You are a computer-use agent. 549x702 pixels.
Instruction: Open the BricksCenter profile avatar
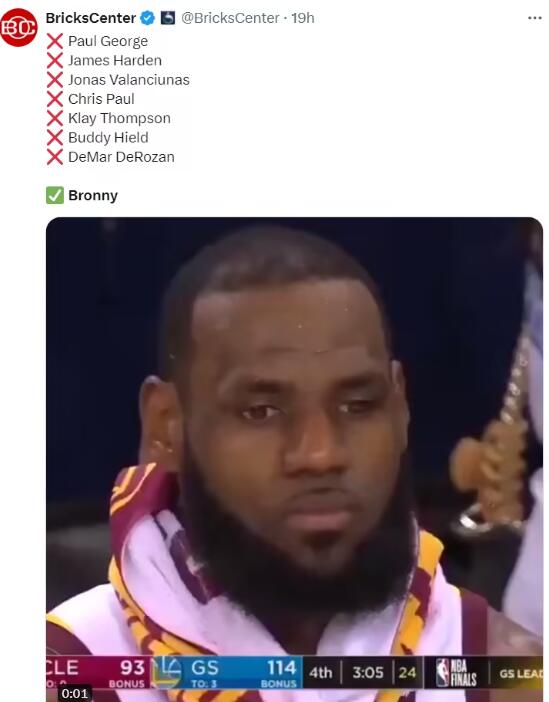pyautogui.click(x=18, y=27)
